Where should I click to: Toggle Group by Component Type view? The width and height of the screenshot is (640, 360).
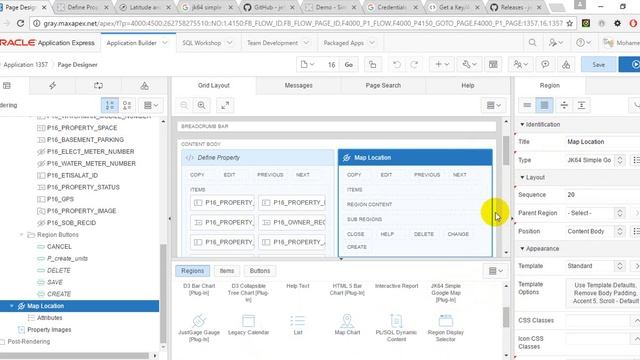[127, 105]
